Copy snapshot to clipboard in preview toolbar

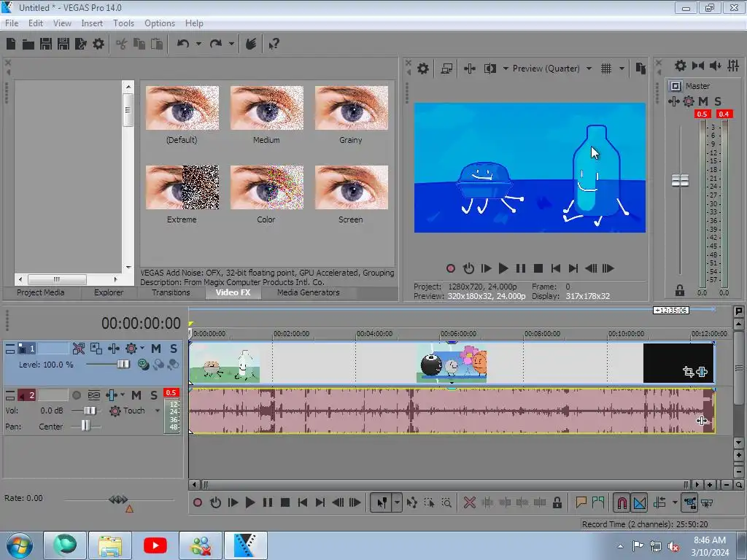[640, 69]
